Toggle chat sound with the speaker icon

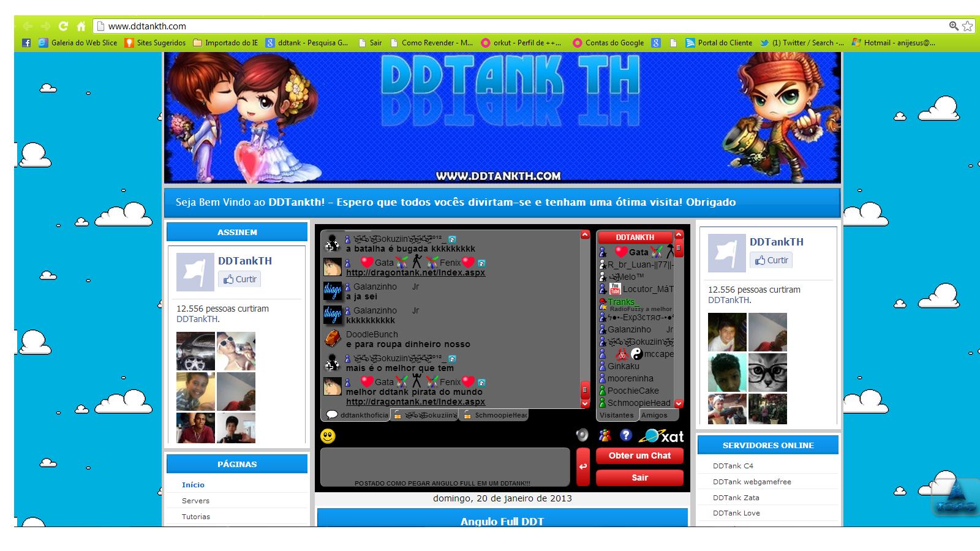coord(582,435)
